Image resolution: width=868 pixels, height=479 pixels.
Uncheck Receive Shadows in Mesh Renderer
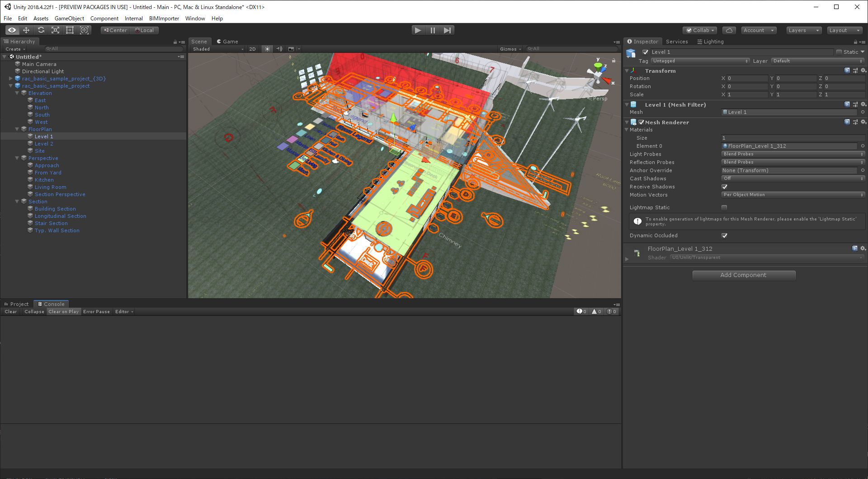[x=724, y=187]
